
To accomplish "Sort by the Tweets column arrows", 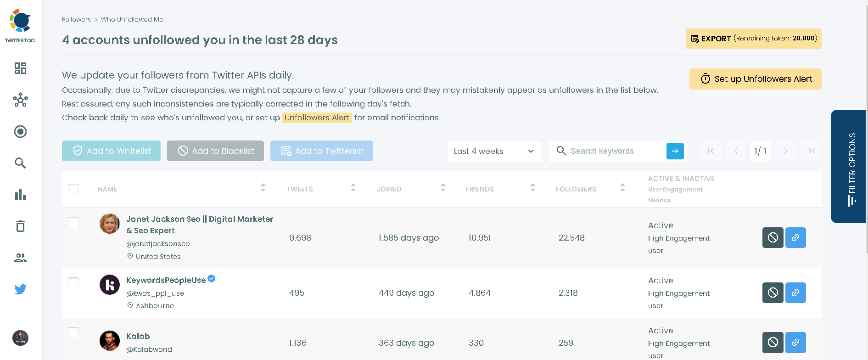I will [353, 187].
